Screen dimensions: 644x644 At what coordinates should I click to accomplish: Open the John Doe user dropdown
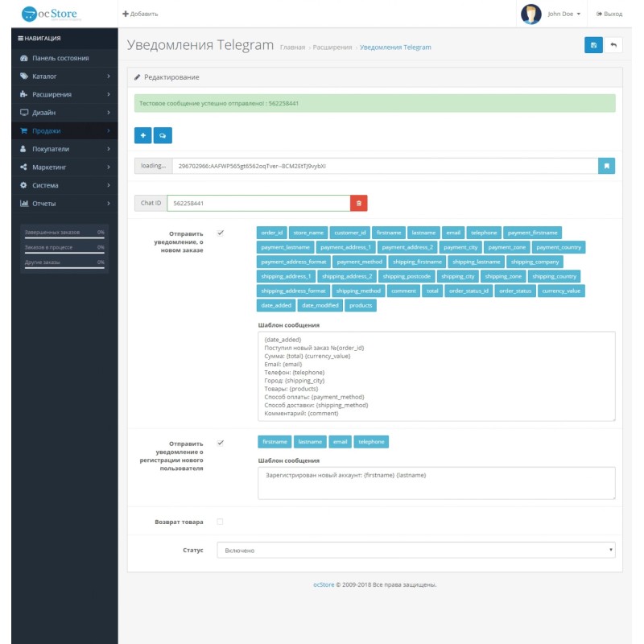(x=564, y=14)
